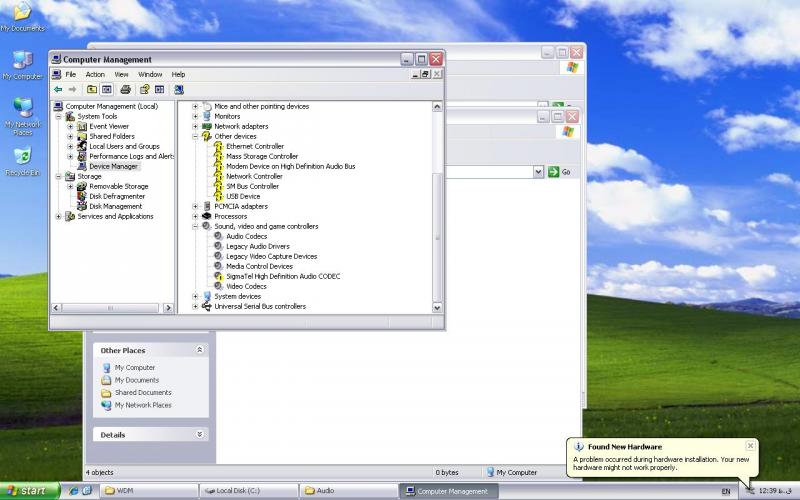Collapse Sound, video and game controllers
800x500 pixels.
(195, 227)
